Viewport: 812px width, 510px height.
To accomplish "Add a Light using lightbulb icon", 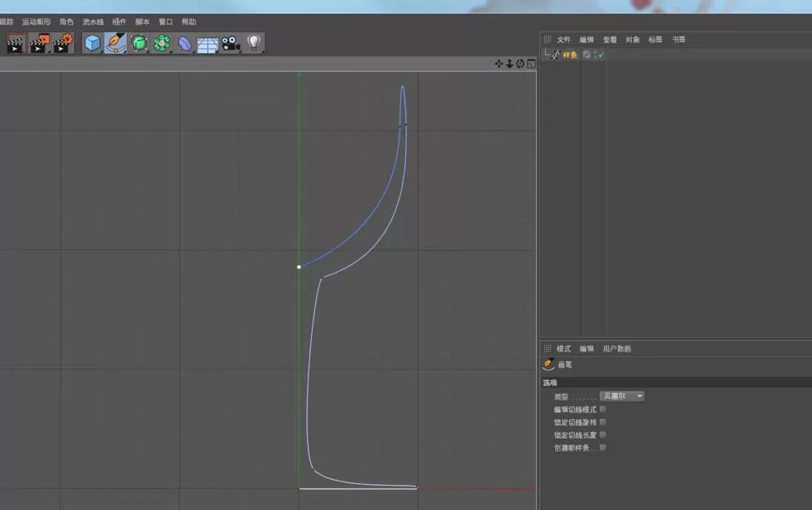I will [253, 43].
